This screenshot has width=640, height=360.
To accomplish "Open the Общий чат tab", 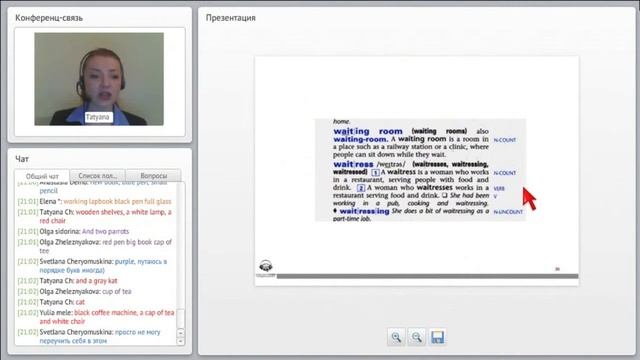I will pyautogui.click(x=42, y=176).
